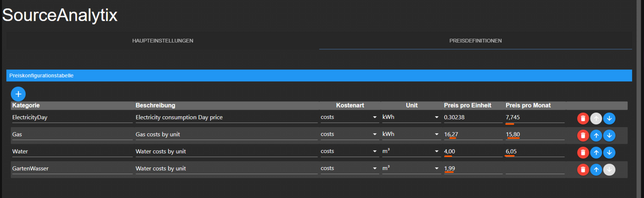The image size is (644, 198).
Task: Open Unit dropdown for ElectricityDay
Action: [x=411, y=117]
